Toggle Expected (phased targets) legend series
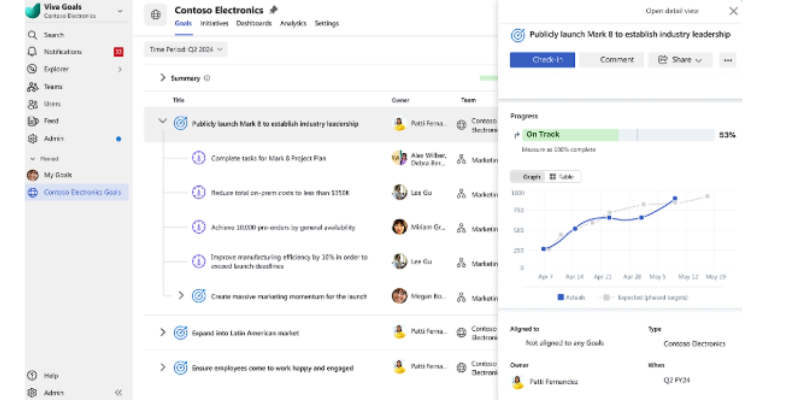The height and width of the screenshot is (400, 800). [x=645, y=297]
